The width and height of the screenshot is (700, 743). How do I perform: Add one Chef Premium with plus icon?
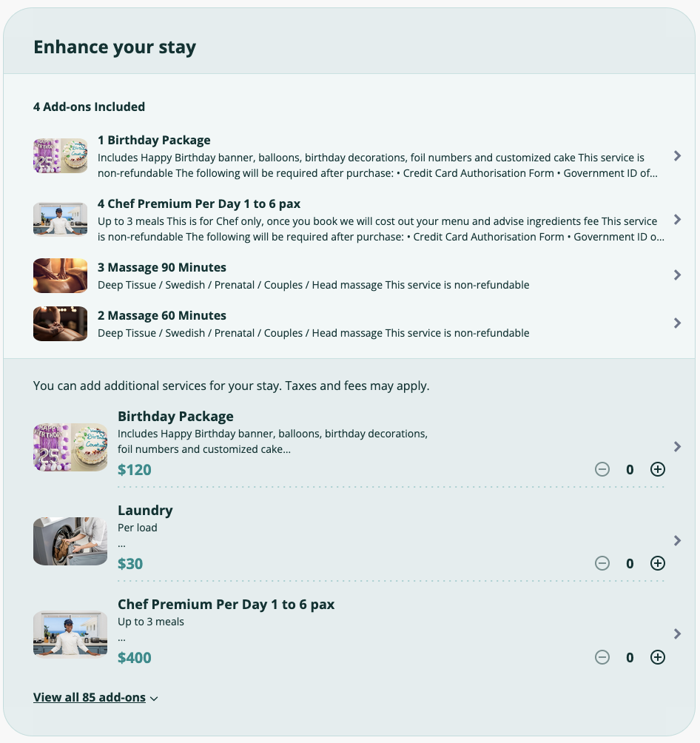coord(657,657)
